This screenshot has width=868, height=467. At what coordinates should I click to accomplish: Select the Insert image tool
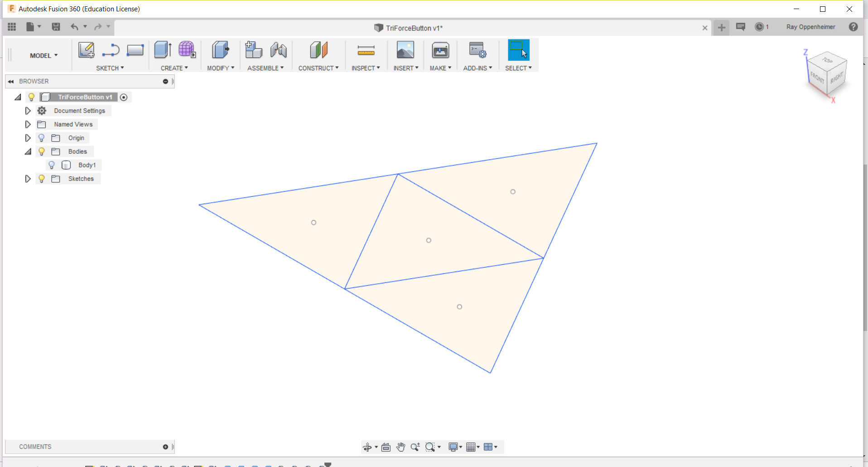click(x=405, y=50)
